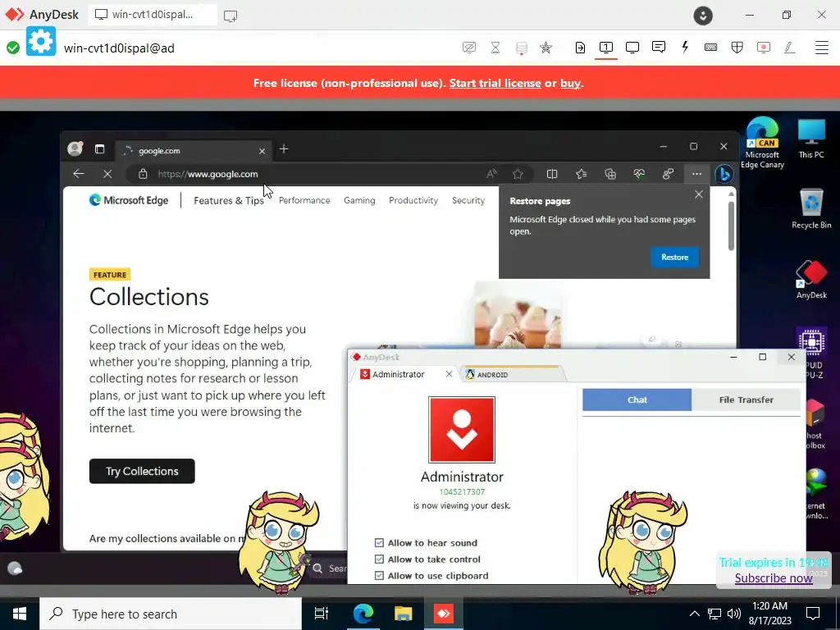Image resolution: width=840 pixels, height=630 pixels.
Task: Click the Windows Start button
Action: 20,614
